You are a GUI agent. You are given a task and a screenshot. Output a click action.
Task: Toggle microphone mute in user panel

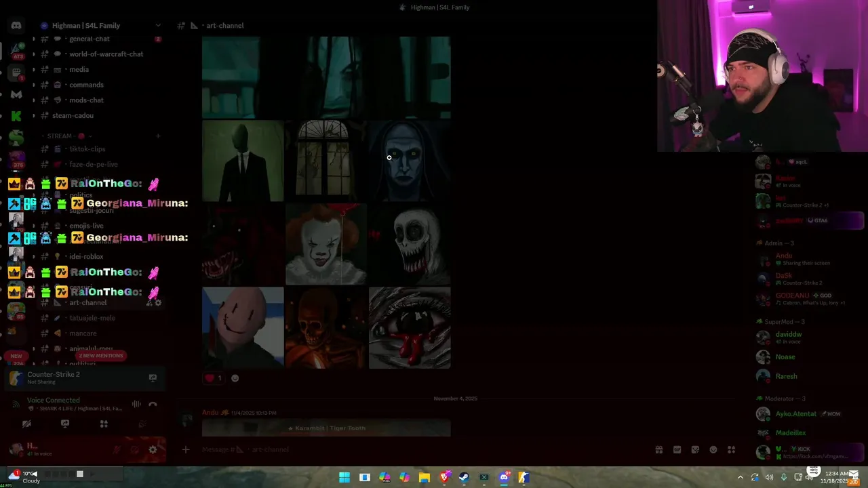pos(117,449)
